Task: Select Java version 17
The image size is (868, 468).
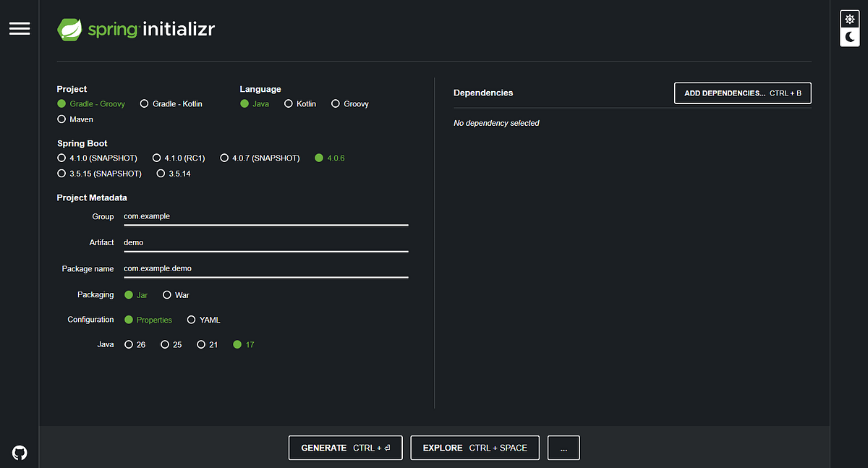Action: pyautogui.click(x=244, y=344)
